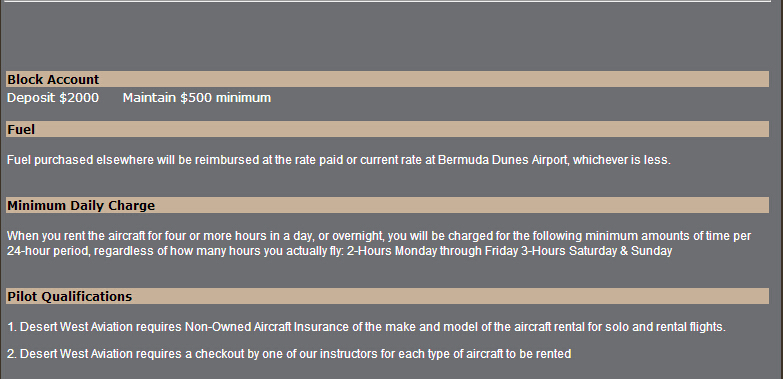This screenshot has width=783, height=379.
Task: Select the Pilot Qualifications header
Action: tap(387, 296)
